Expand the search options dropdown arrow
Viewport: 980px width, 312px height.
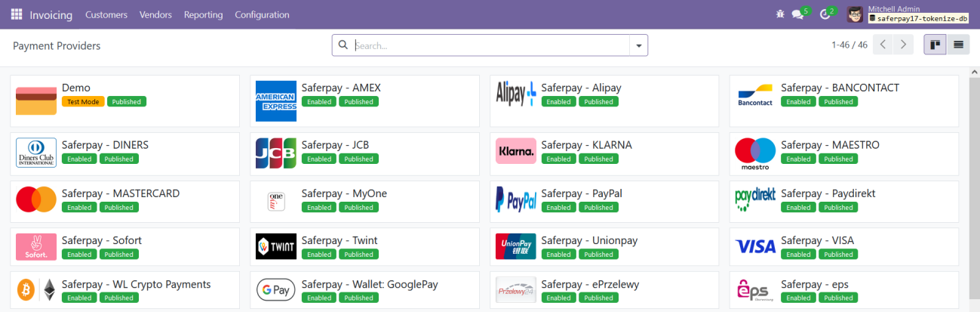(639, 46)
